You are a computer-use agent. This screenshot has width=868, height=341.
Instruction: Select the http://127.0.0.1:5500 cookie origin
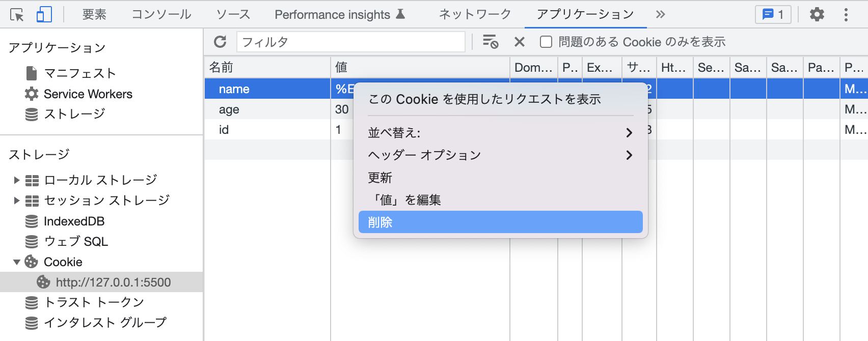113,282
